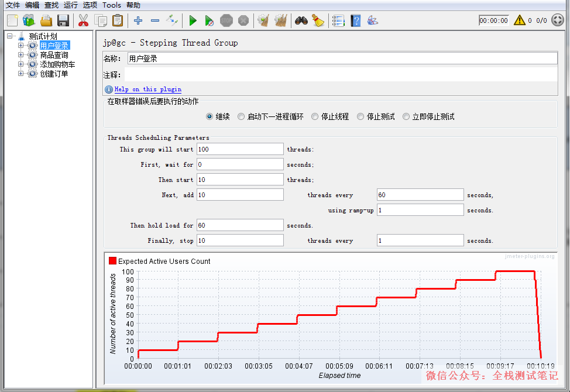The image size is (570, 392).
Task: Collapse the 测试计划 root node
Action: (10, 36)
